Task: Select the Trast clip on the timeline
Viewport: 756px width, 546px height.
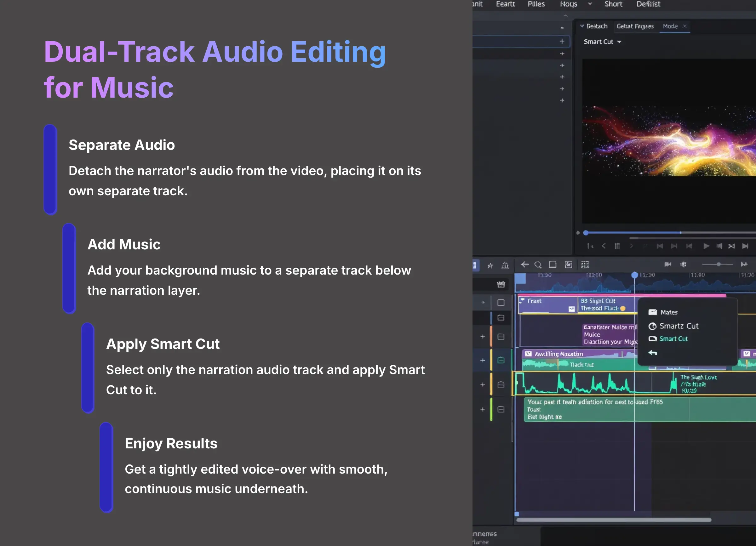Action: click(x=547, y=305)
